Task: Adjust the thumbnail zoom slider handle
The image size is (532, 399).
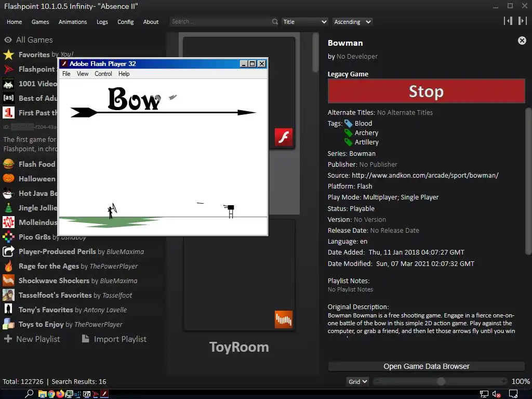Action: point(441,382)
